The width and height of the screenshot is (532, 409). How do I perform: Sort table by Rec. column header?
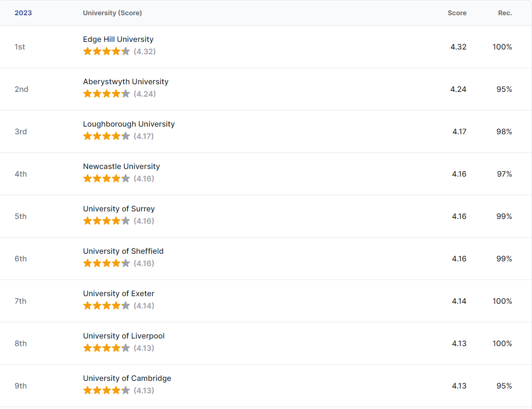point(505,13)
